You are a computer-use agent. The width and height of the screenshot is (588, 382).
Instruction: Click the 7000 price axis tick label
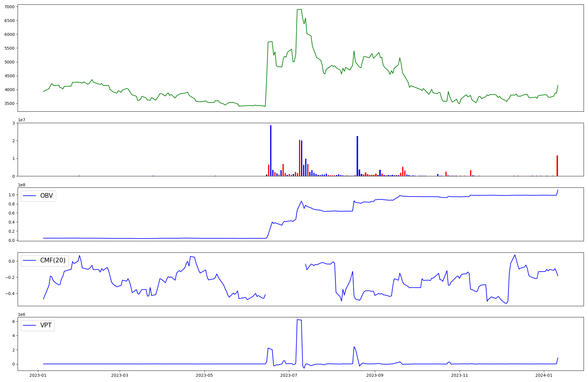(9, 7)
